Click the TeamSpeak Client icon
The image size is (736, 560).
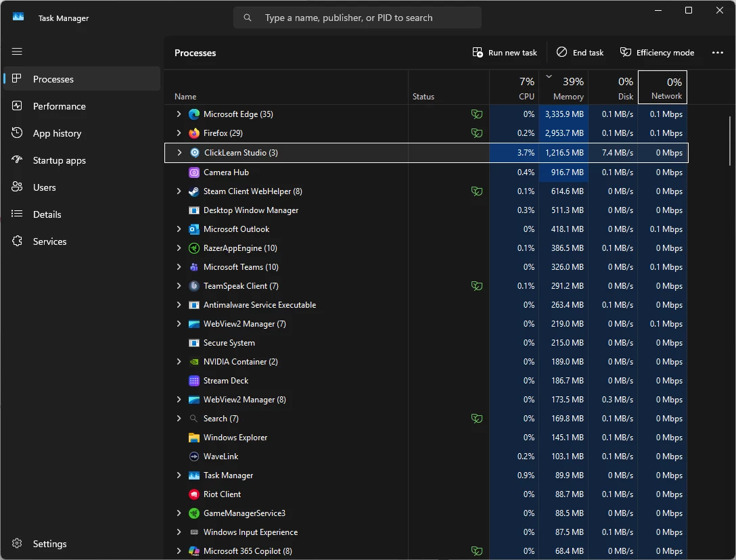[194, 286]
